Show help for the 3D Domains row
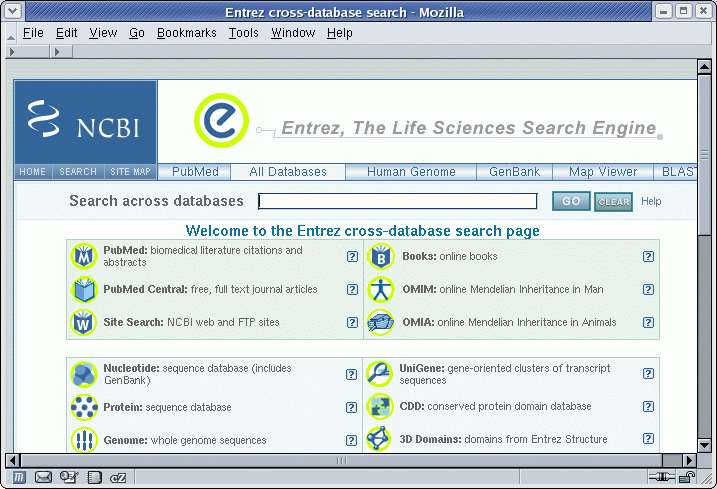Viewport: 717px width, 489px height. (x=648, y=439)
